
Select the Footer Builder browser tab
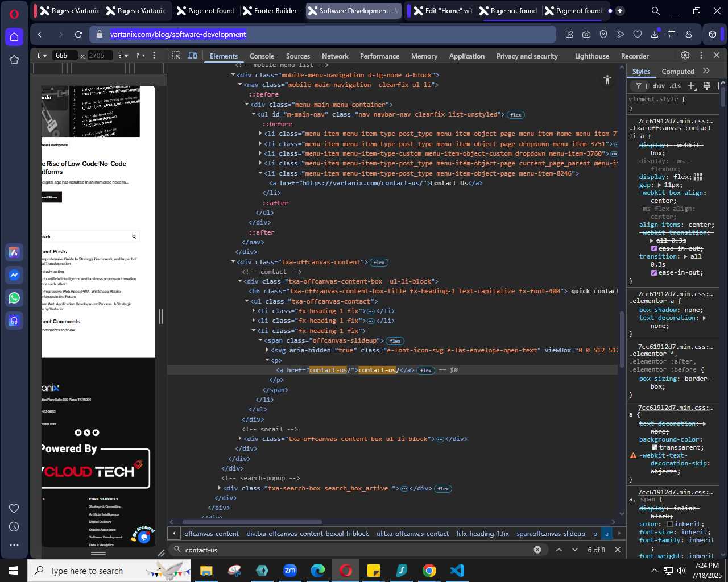(271, 11)
